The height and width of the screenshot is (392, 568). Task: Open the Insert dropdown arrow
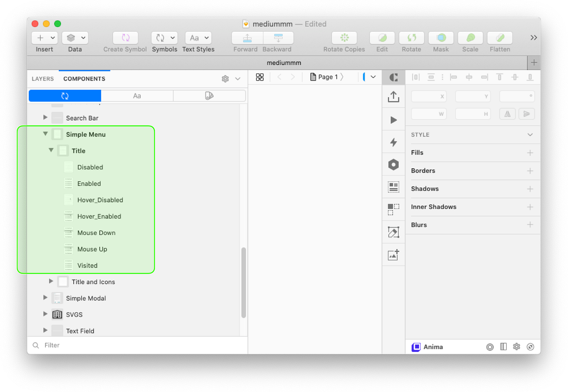coord(52,37)
